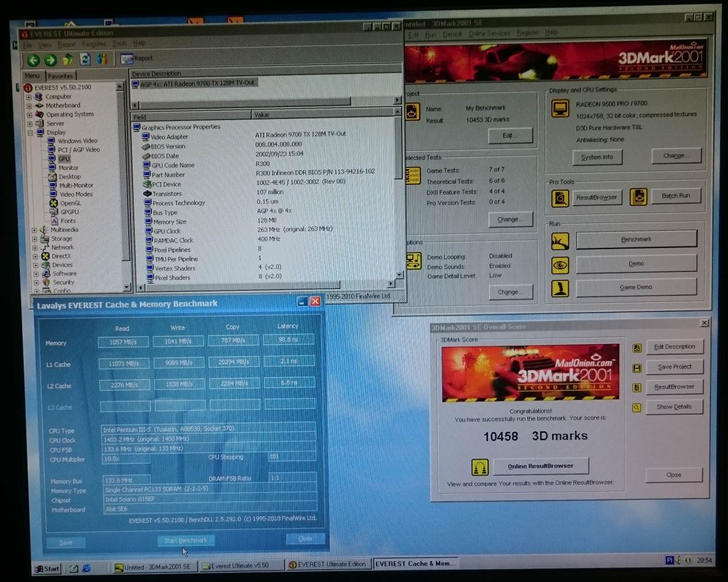728x582 pixels.
Task: Expand Computer node in EVEREST tree
Action: coord(29,97)
